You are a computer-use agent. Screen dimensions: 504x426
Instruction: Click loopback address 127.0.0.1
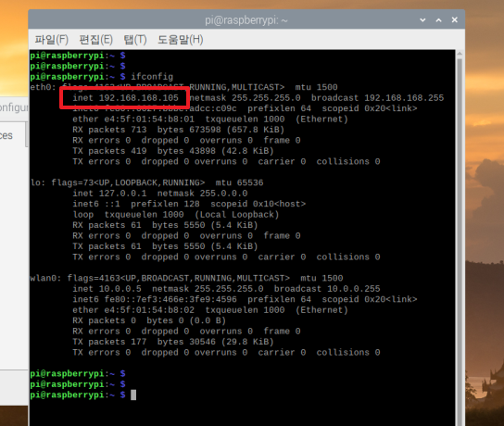[122, 194]
